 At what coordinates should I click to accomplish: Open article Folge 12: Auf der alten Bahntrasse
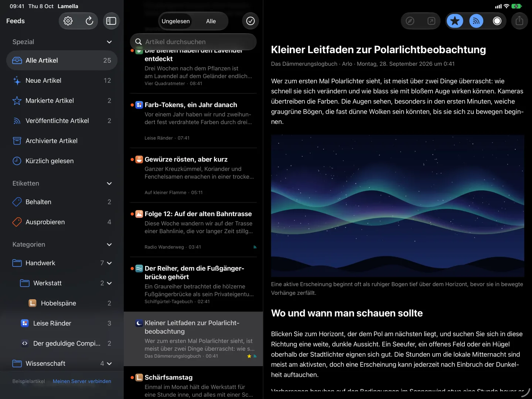point(193,230)
